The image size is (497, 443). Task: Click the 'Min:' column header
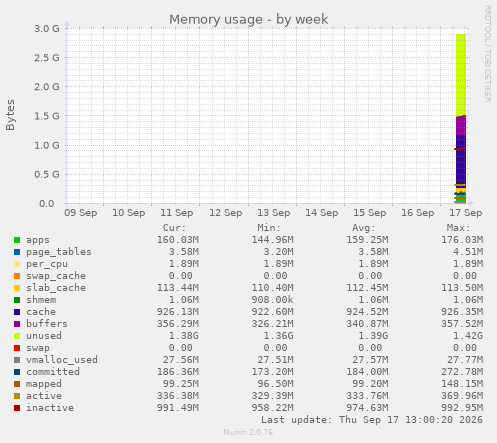tap(269, 228)
